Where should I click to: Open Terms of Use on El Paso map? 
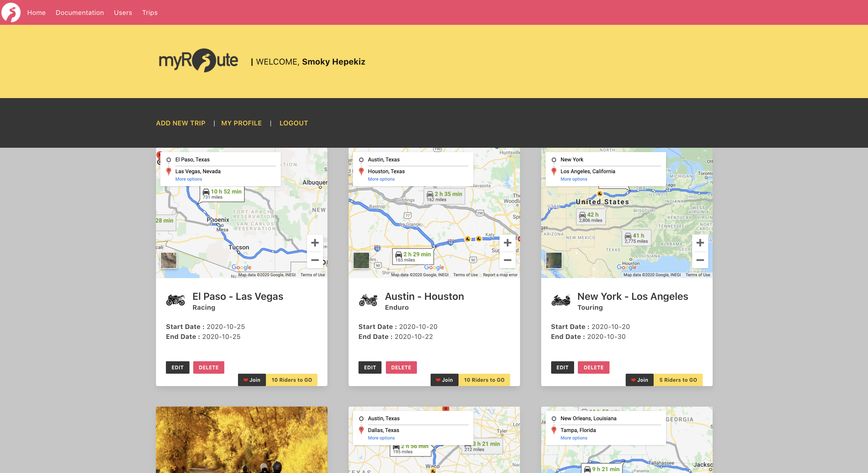pyautogui.click(x=313, y=275)
